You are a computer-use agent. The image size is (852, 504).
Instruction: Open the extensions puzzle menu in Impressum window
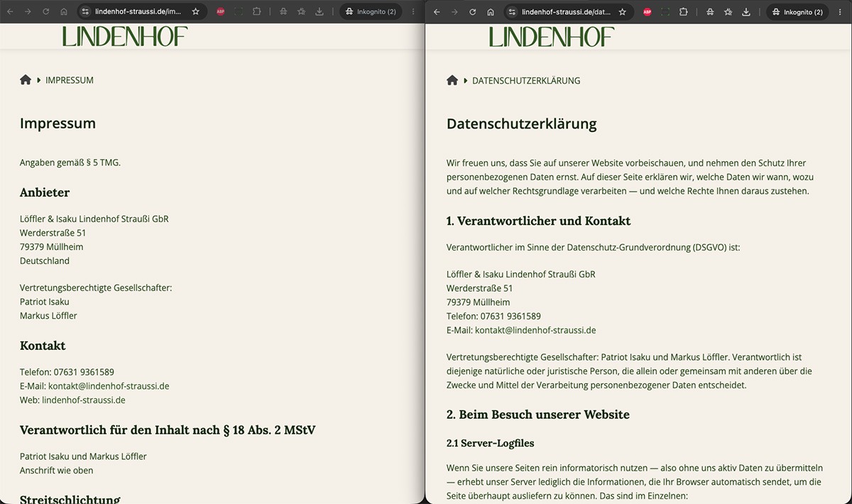[257, 11]
